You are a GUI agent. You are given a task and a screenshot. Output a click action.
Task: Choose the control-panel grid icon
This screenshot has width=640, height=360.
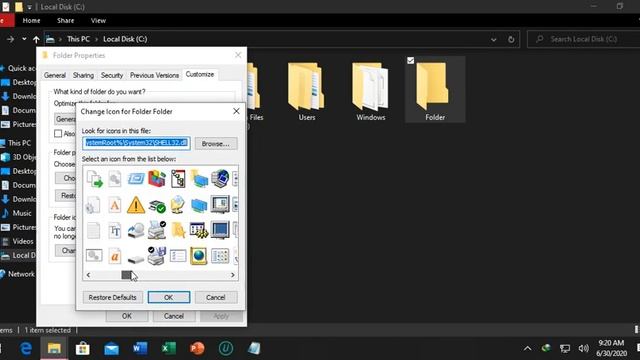pyautogui.click(x=220, y=256)
